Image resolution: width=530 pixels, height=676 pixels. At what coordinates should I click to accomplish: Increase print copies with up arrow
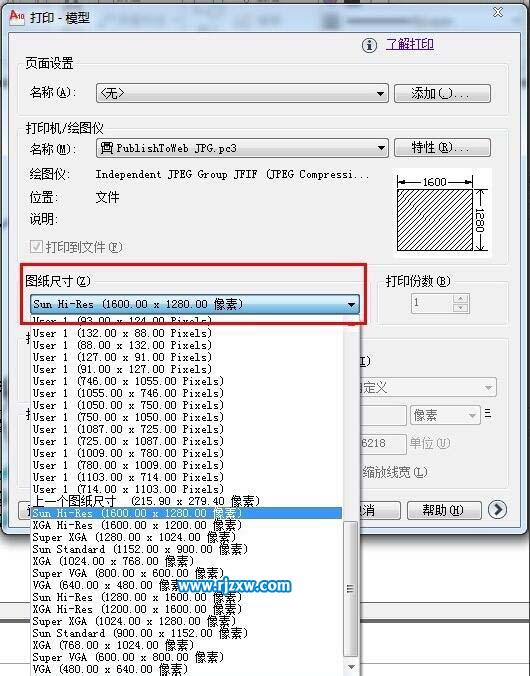click(x=461, y=298)
